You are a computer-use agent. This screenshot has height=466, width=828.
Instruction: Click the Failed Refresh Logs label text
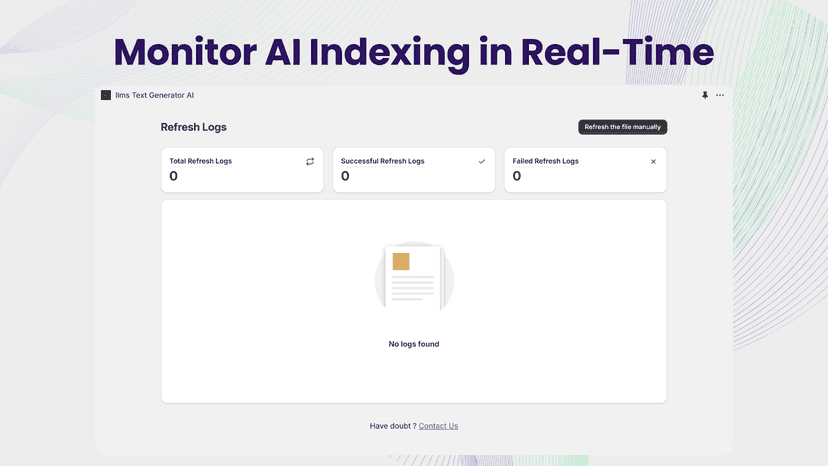(545, 161)
